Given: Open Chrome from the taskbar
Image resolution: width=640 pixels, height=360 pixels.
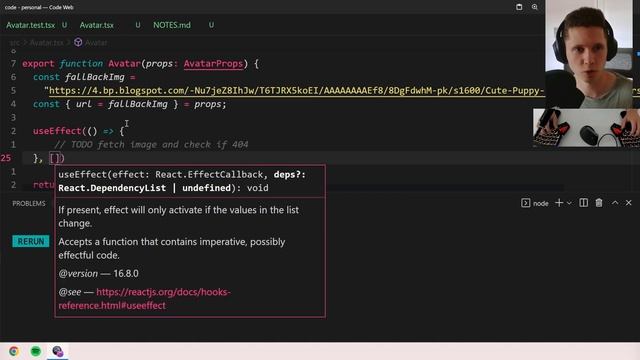Looking at the screenshot, I should pyautogui.click(x=14, y=351).
